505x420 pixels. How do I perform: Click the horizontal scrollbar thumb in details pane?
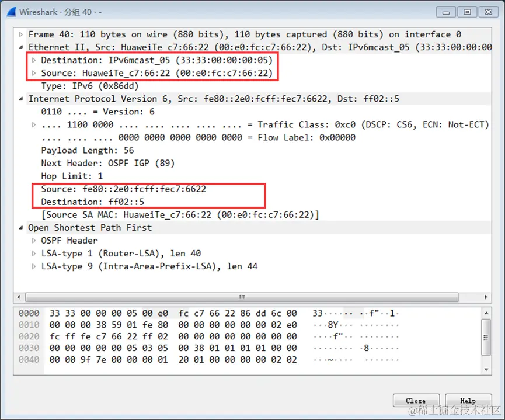pyautogui.click(x=242, y=297)
